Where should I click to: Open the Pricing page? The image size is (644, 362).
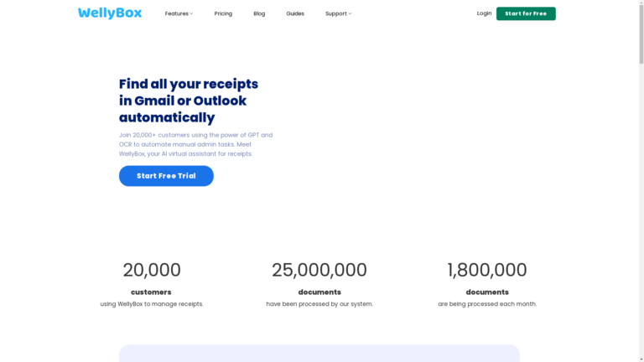click(x=223, y=13)
